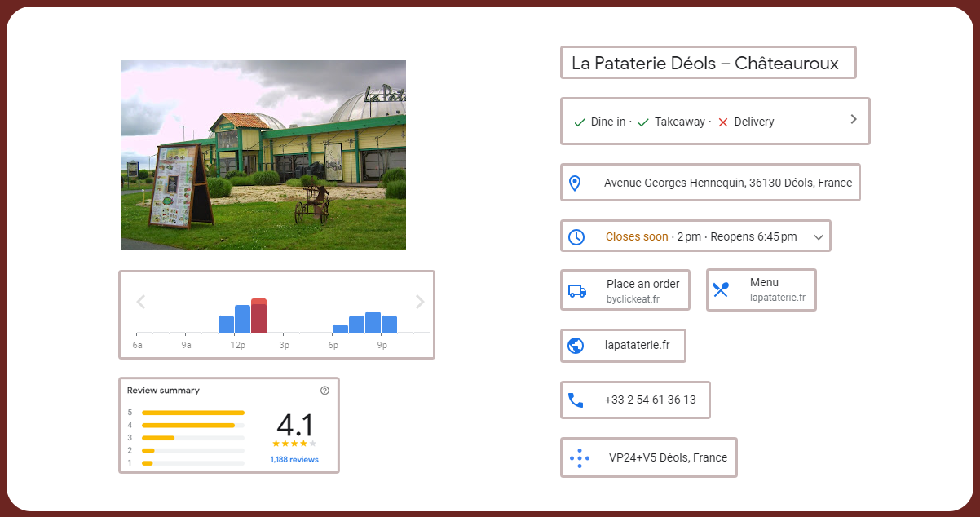Click the Dine-in green checkmark

point(580,122)
